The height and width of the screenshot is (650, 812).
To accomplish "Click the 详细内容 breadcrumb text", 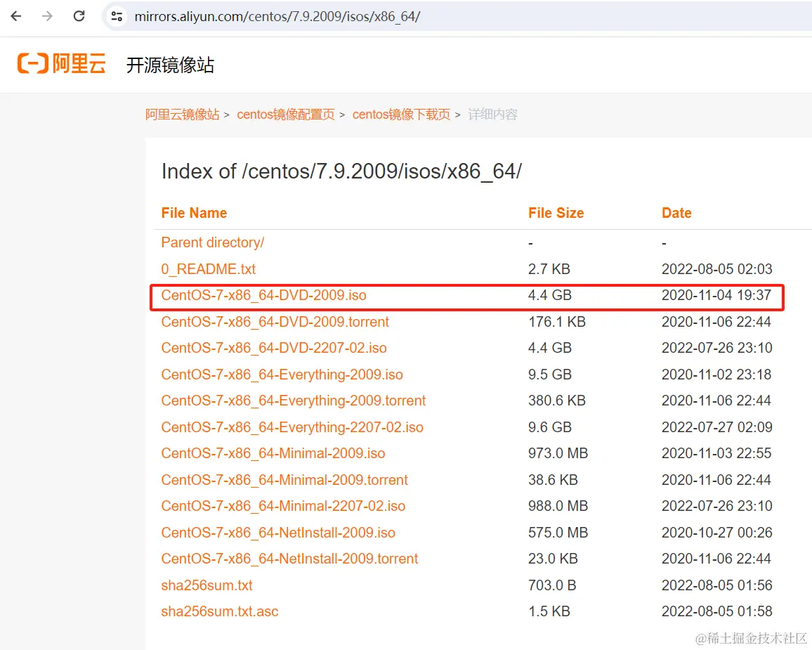I will (x=493, y=115).
